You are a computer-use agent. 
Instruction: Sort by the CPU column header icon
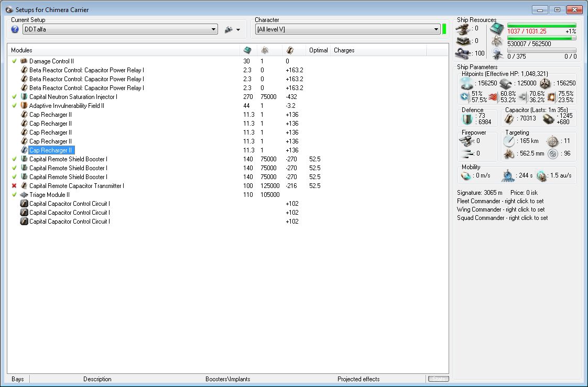point(247,50)
